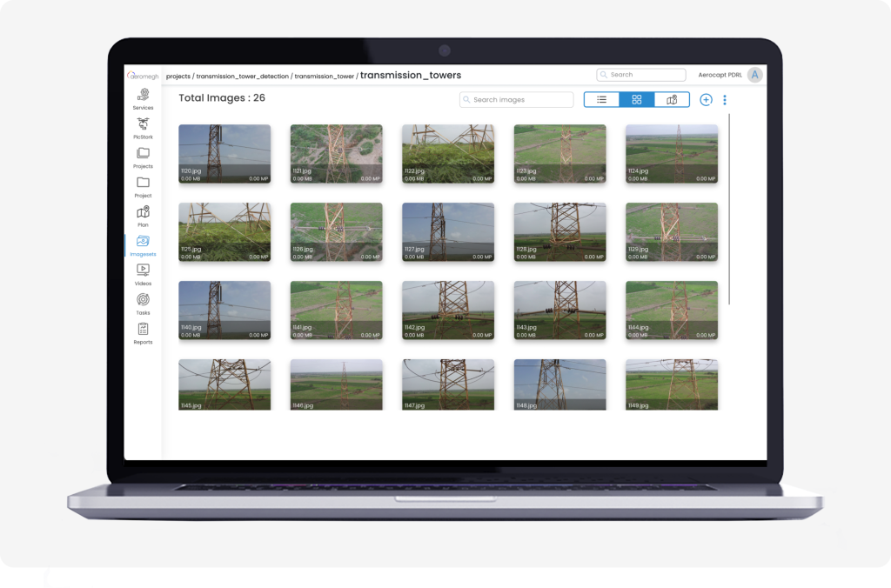Click the vertical scrollbar of image grid

(729, 209)
